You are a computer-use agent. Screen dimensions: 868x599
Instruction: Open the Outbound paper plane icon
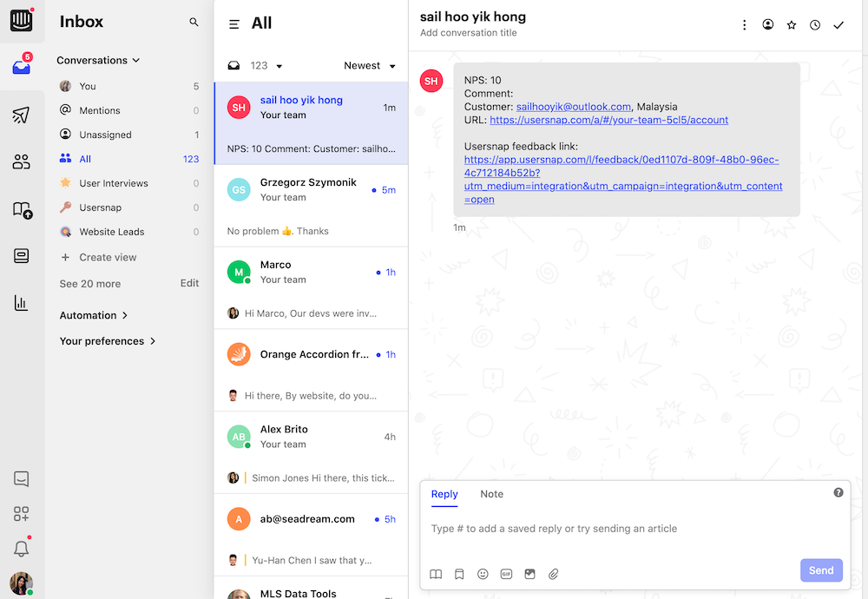pos(21,115)
